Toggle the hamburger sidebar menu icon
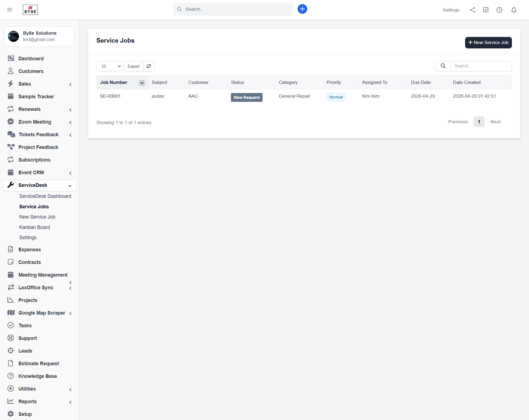This screenshot has height=420, width=529. pyautogui.click(x=10, y=10)
